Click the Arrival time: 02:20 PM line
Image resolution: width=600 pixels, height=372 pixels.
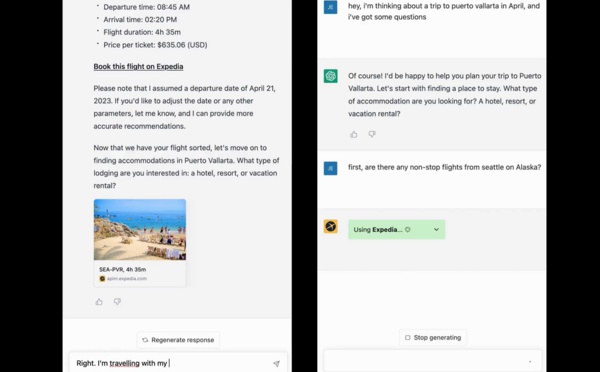click(140, 20)
